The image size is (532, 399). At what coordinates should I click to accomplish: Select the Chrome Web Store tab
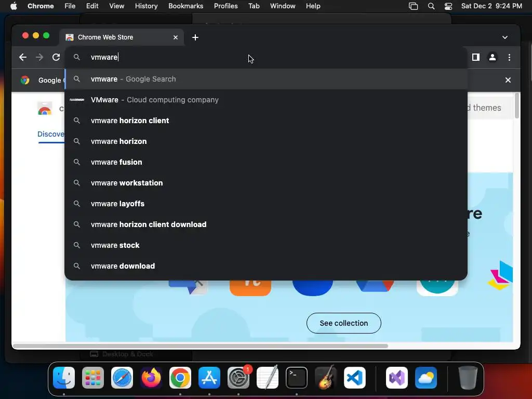(x=122, y=37)
